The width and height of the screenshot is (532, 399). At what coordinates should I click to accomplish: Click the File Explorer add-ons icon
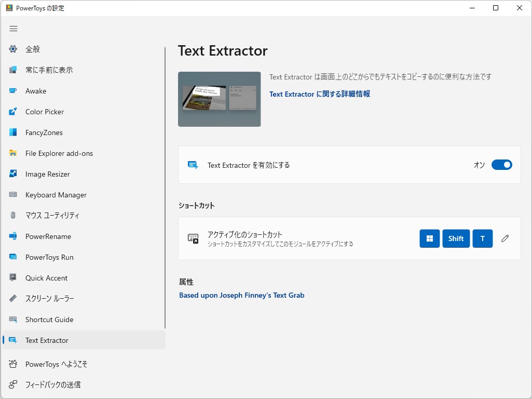tap(13, 153)
